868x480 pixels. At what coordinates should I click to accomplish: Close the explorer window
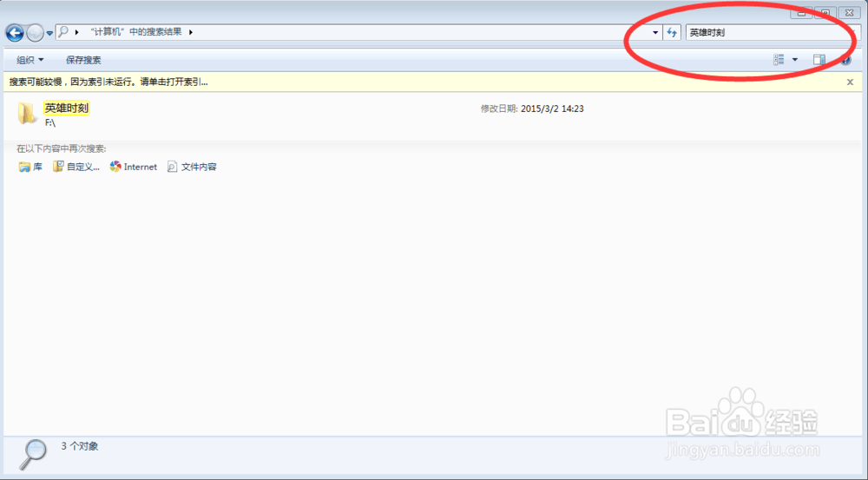coord(849,12)
